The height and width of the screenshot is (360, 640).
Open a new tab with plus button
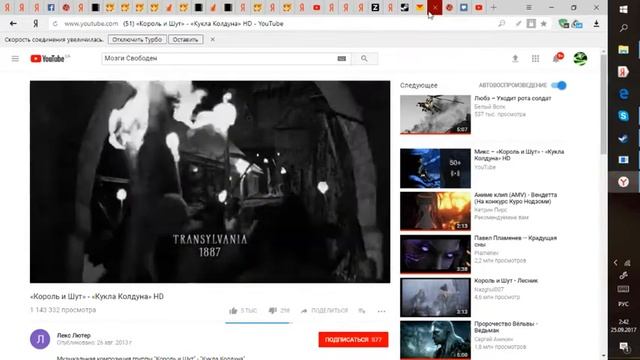(493, 7)
